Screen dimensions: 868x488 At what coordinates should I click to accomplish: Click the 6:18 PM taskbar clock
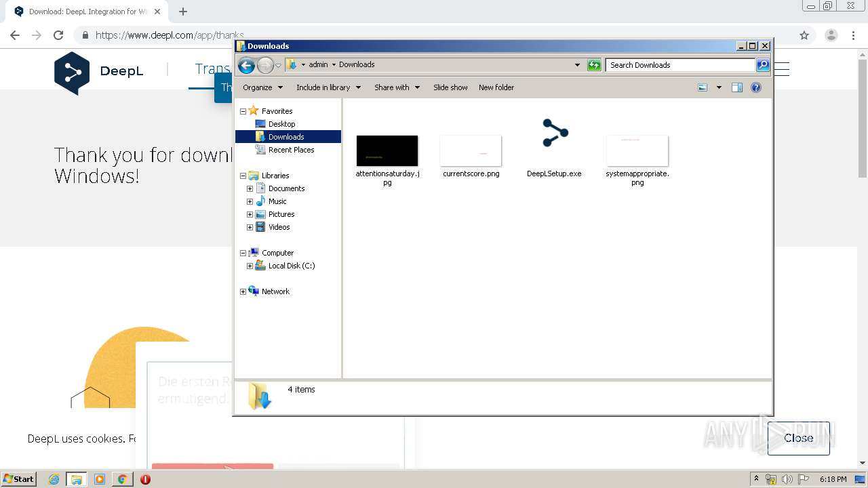833,479
